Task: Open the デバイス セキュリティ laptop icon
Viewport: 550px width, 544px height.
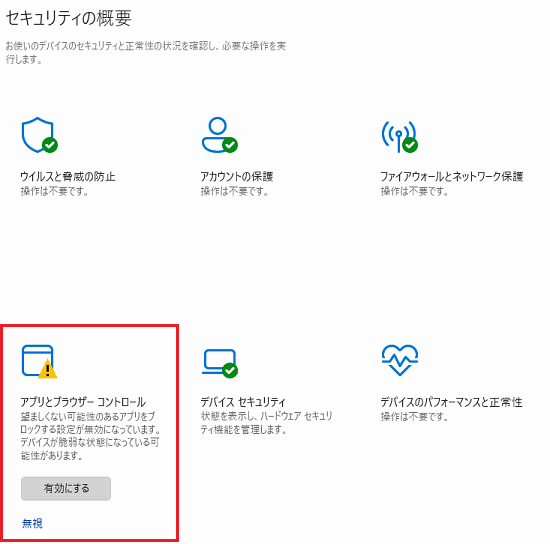Action: click(220, 364)
